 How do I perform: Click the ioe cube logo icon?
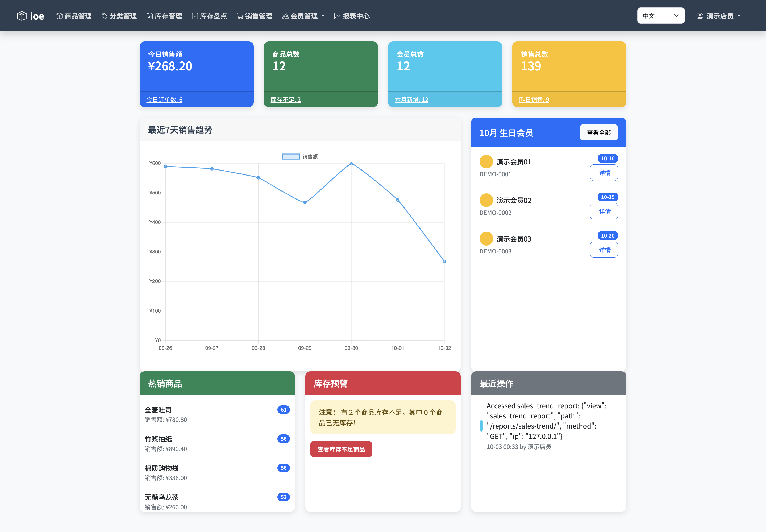click(x=22, y=16)
